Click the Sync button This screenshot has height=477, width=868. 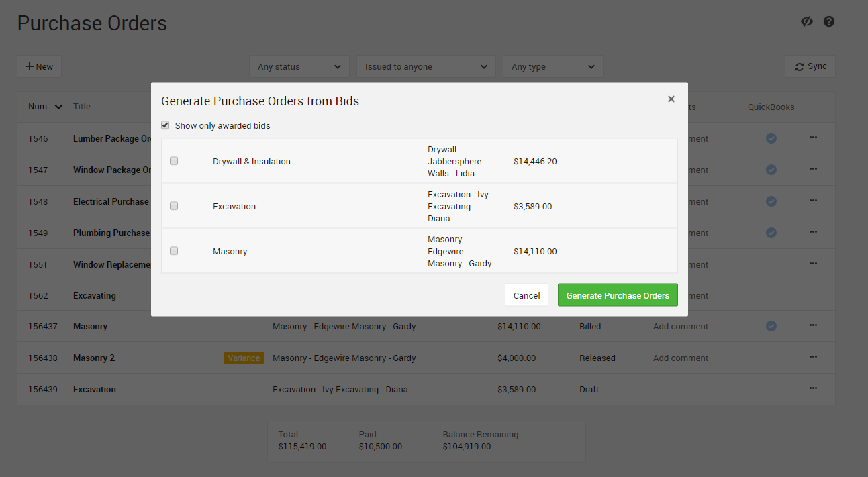[810, 66]
